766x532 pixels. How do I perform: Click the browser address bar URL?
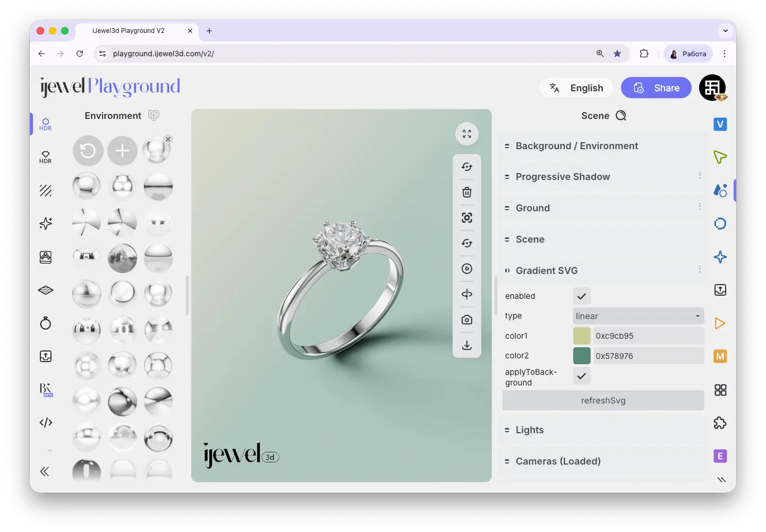(x=164, y=54)
